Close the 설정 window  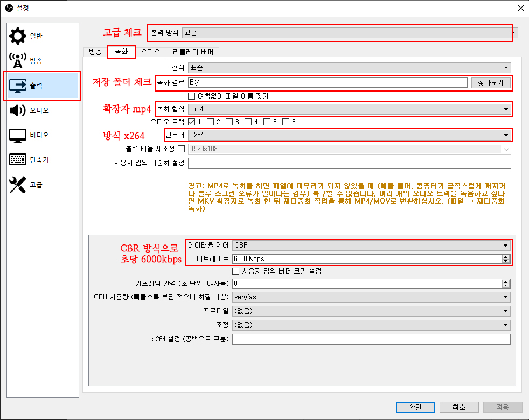pyautogui.click(x=520, y=8)
